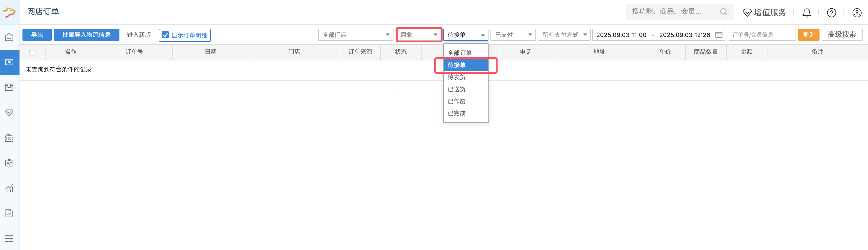The width and height of the screenshot is (868, 250).
Task: Tick the select-all checkbox in table header
Action: (x=32, y=52)
